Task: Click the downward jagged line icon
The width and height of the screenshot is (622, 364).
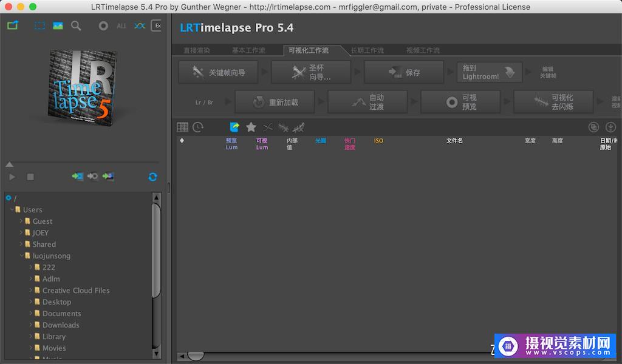Action: click(x=283, y=127)
